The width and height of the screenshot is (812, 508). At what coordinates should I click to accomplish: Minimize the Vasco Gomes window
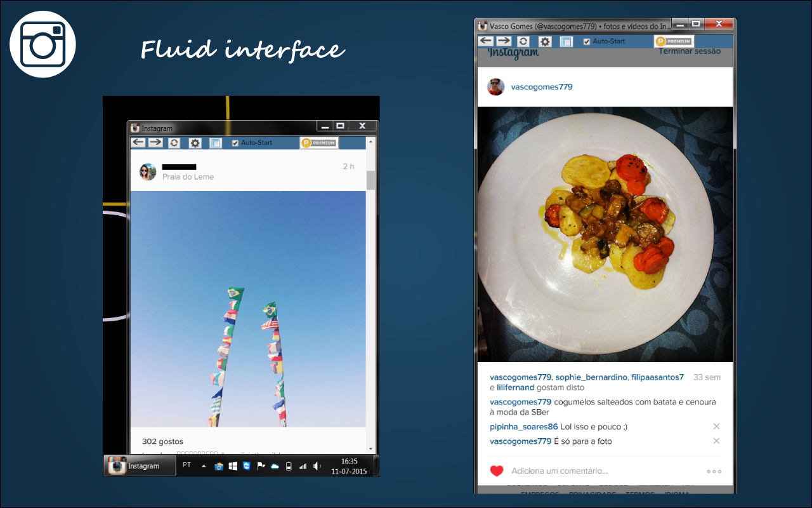click(680, 24)
